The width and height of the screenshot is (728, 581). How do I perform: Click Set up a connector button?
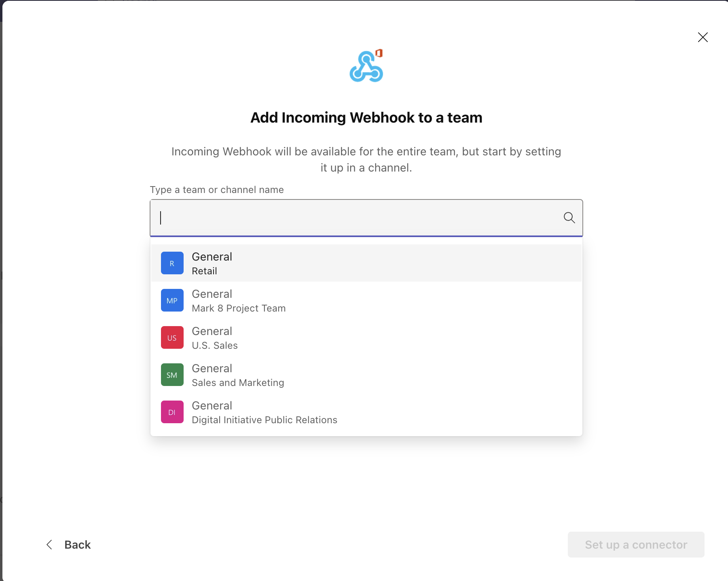pyautogui.click(x=636, y=545)
